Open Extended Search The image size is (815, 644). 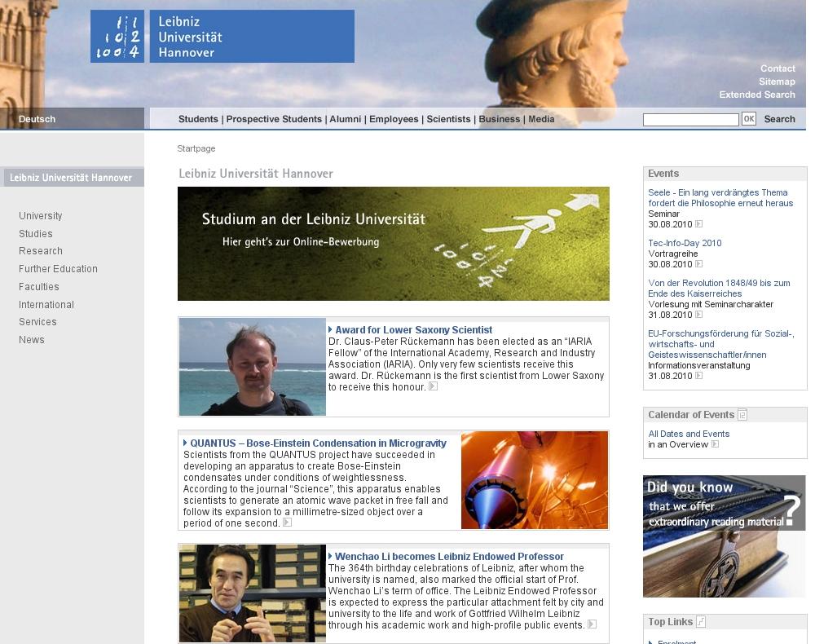tap(757, 95)
